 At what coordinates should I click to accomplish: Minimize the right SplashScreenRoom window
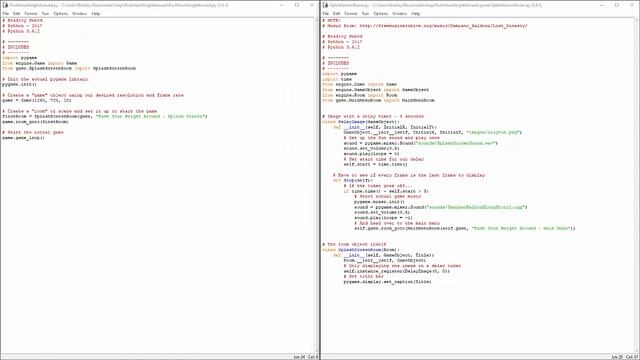[x=602, y=5]
